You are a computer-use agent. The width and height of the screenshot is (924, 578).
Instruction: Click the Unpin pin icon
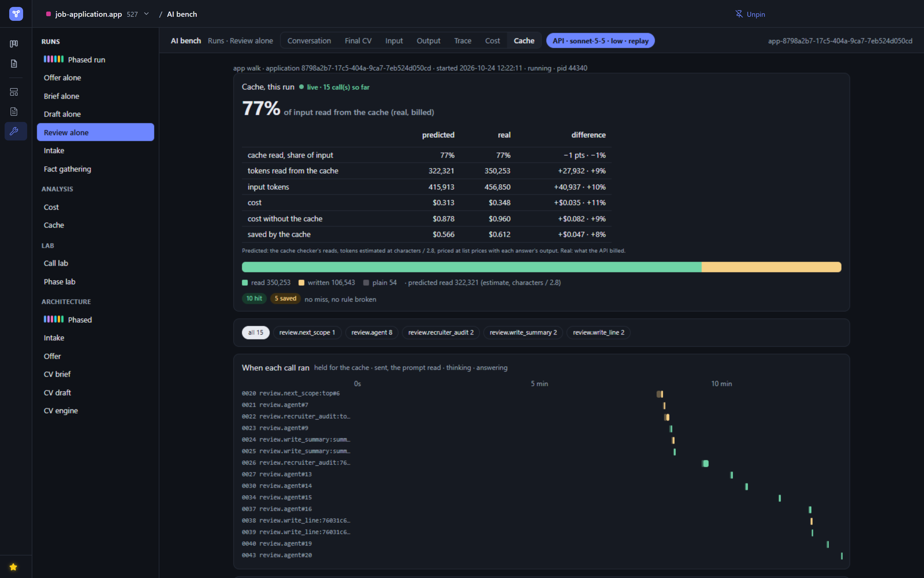point(739,14)
